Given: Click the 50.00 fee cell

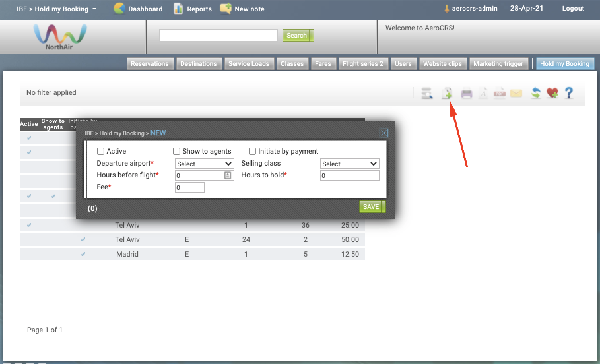Looking at the screenshot, I should (x=350, y=239).
